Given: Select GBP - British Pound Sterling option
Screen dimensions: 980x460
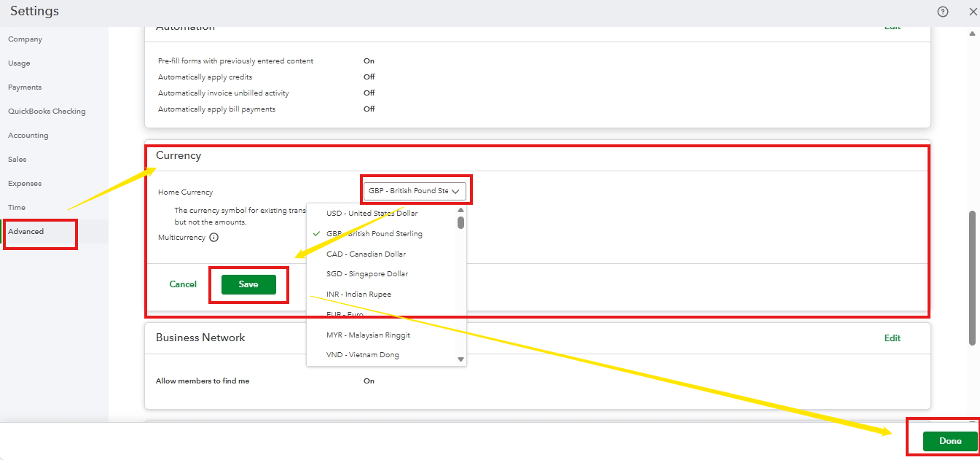Looking at the screenshot, I should (374, 234).
